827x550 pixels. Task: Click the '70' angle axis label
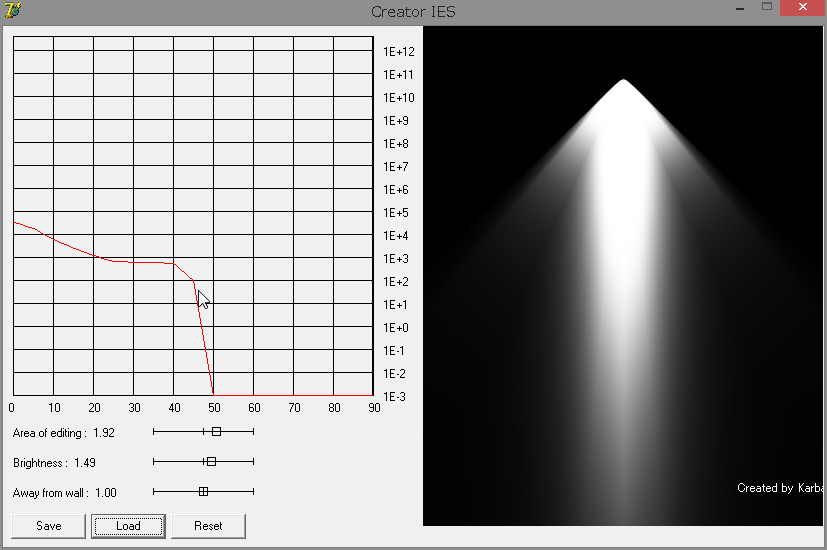pyautogui.click(x=294, y=408)
